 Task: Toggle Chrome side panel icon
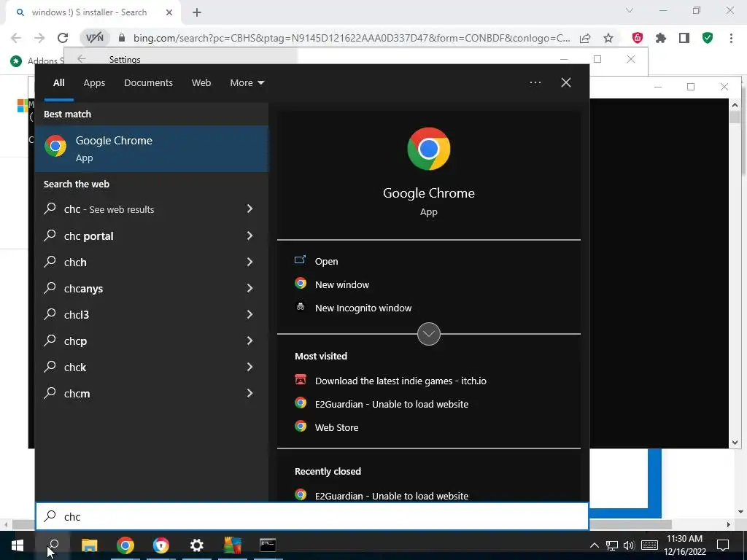pos(684,38)
